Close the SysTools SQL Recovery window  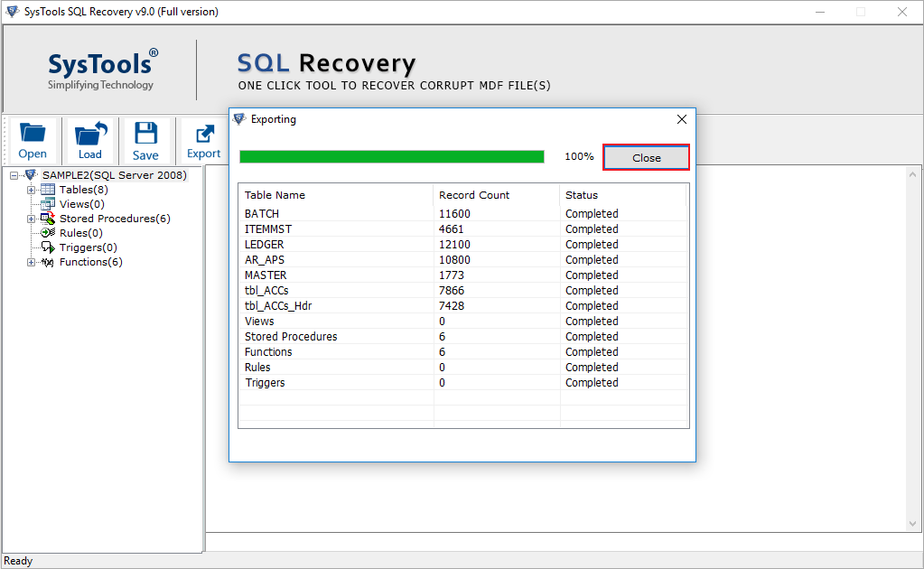point(902,12)
